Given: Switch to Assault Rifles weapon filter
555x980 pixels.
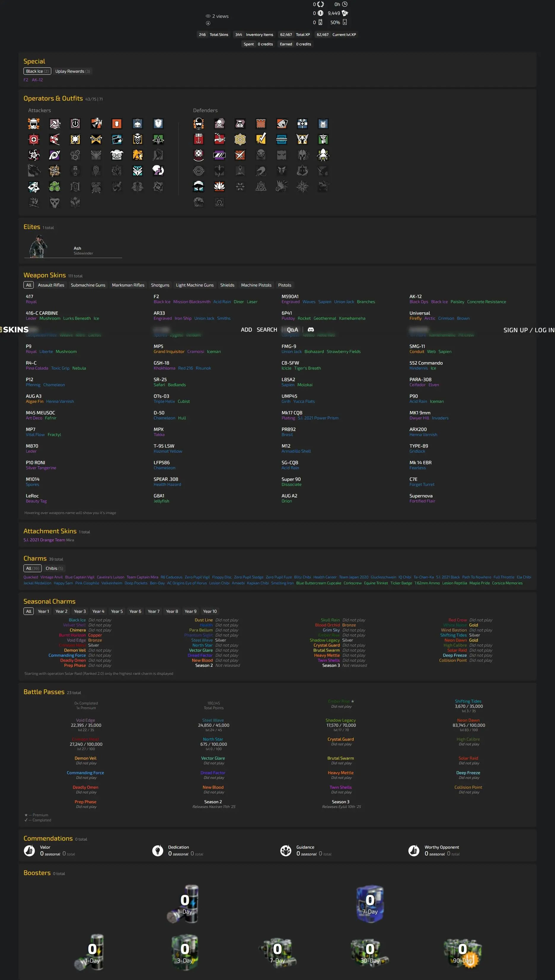Looking at the screenshot, I should 51,285.
